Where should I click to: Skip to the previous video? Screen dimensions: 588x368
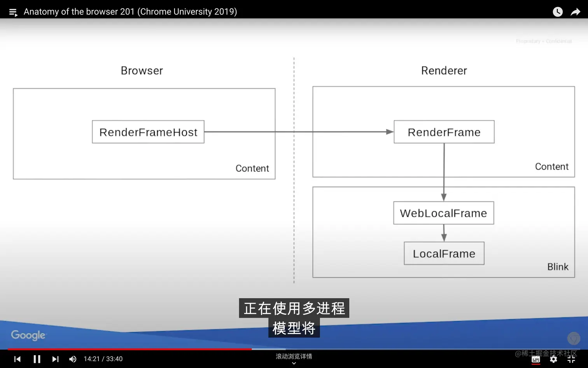[x=17, y=359]
